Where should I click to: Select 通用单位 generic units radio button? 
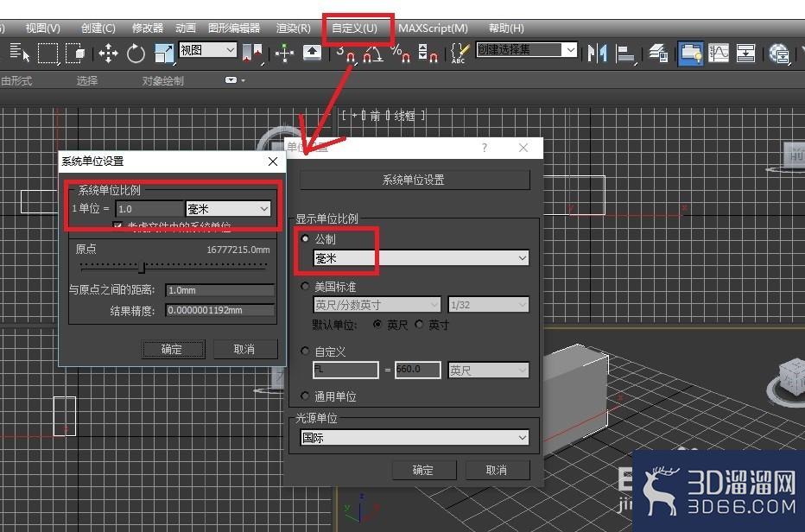click(306, 396)
